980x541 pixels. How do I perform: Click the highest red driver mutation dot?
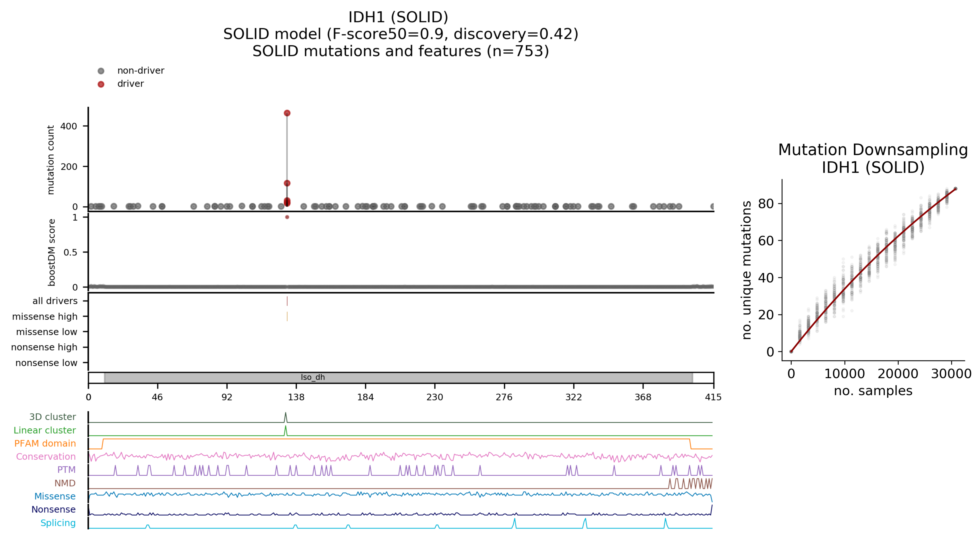287,113
